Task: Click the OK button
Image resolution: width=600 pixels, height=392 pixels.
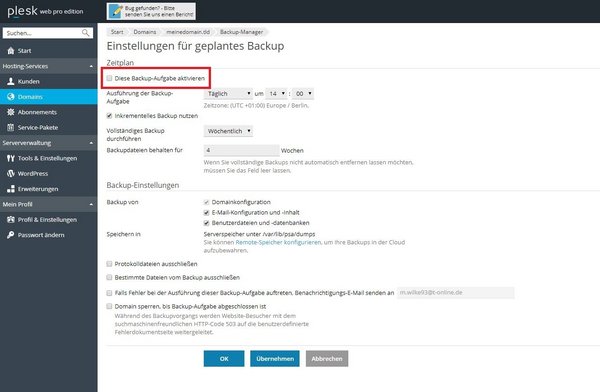Action: [224, 359]
